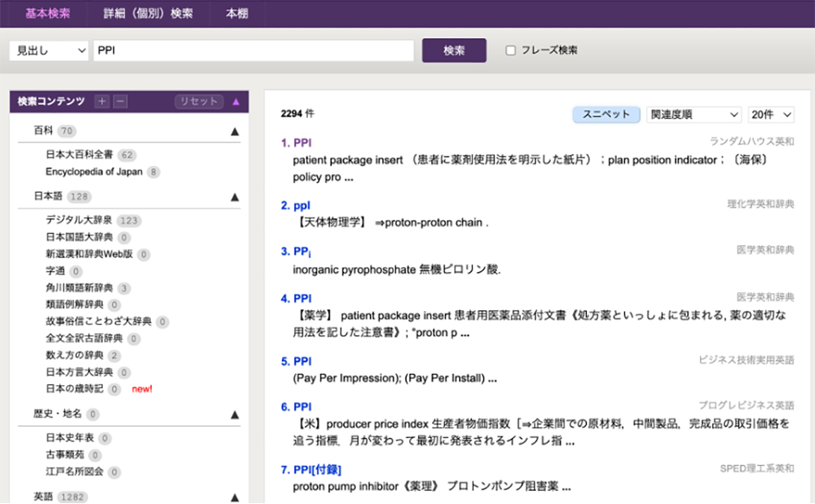Select Encyclopedia of Japan content
Viewport: 815px width, 504px height.
(x=94, y=172)
